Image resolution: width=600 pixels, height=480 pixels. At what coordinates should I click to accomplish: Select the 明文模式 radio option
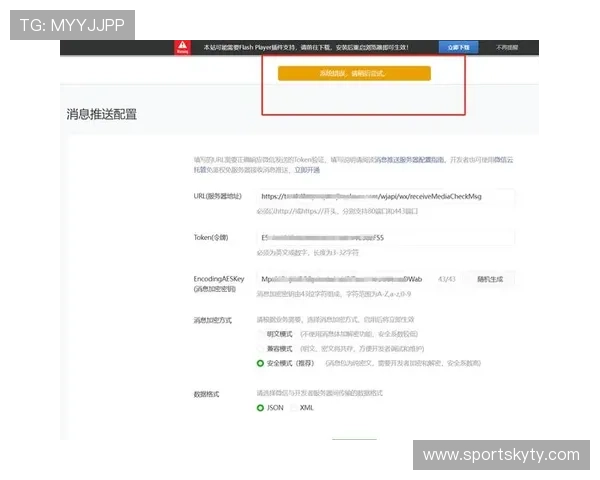[x=261, y=334]
